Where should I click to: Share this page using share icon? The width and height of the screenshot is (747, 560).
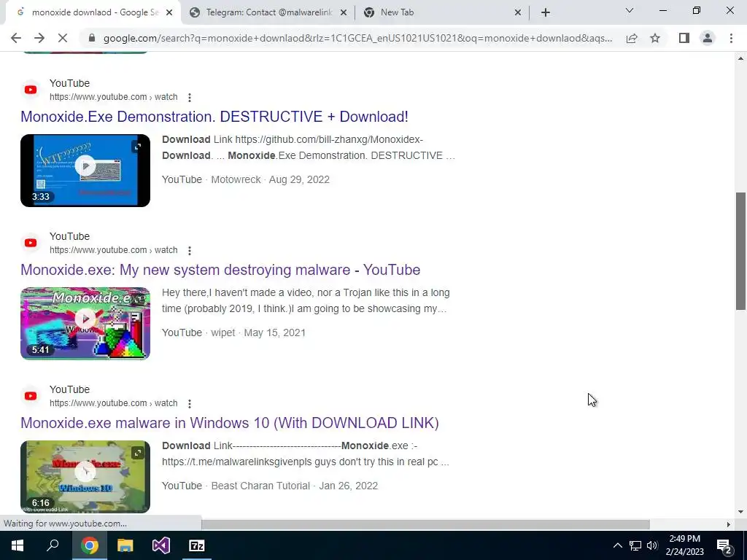[632, 38]
